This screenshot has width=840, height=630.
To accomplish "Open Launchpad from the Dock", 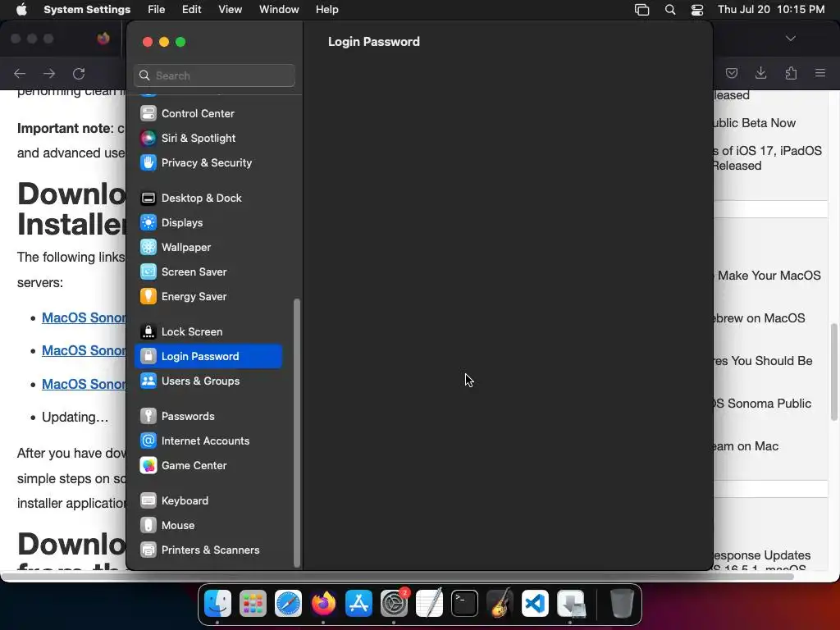I will (x=253, y=604).
